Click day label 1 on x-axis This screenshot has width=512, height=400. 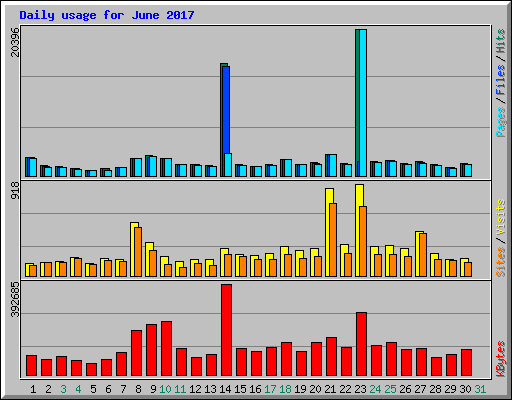[x=33, y=389]
